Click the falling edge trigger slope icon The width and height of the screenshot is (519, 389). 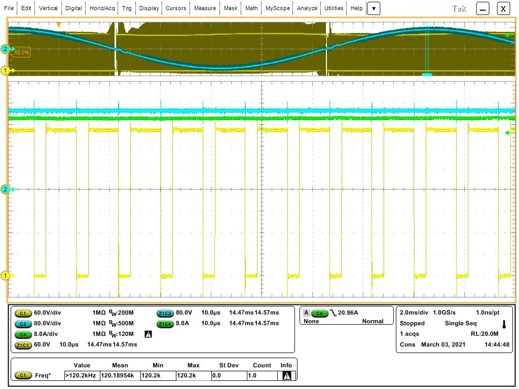coord(333,313)
